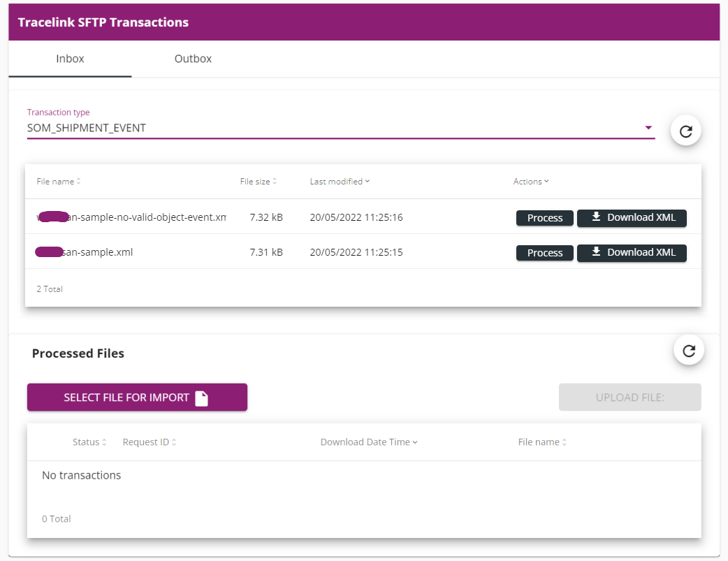Download XML for san-sample-no-valid-object-event file
This screenshot has width=728, height=561.
coord(632,218)
